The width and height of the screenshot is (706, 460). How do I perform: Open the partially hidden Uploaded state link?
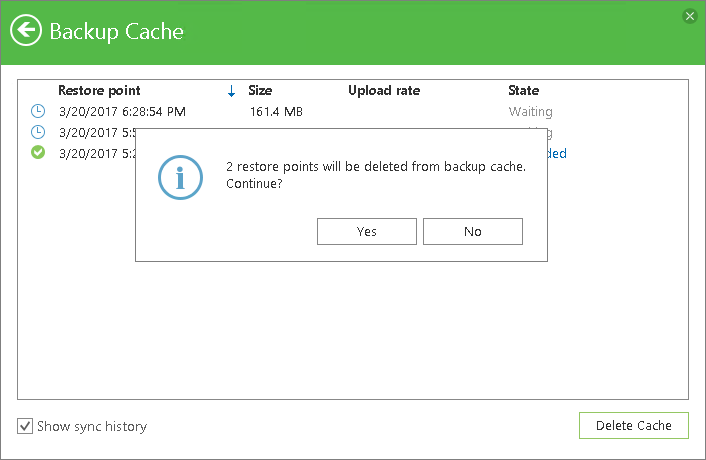pos(557,154)
